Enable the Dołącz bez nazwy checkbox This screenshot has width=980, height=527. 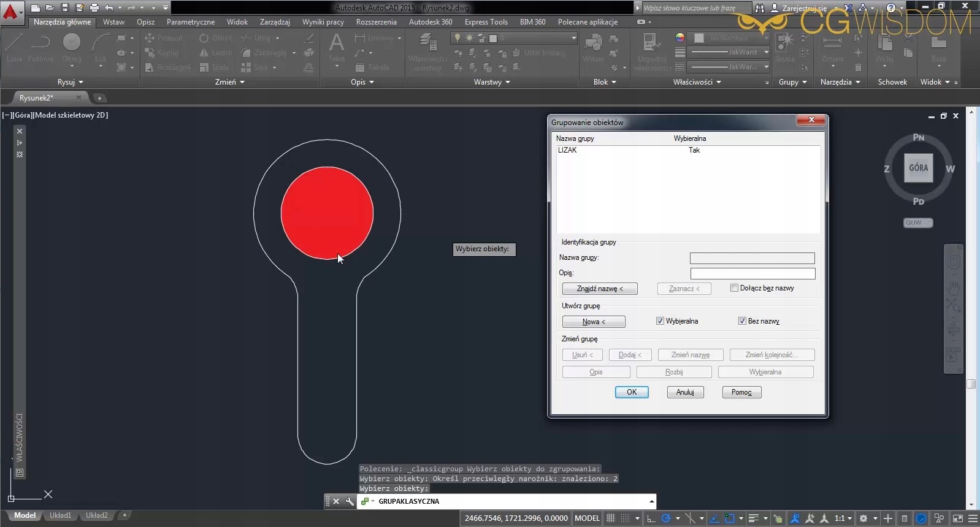click(734, 288)
